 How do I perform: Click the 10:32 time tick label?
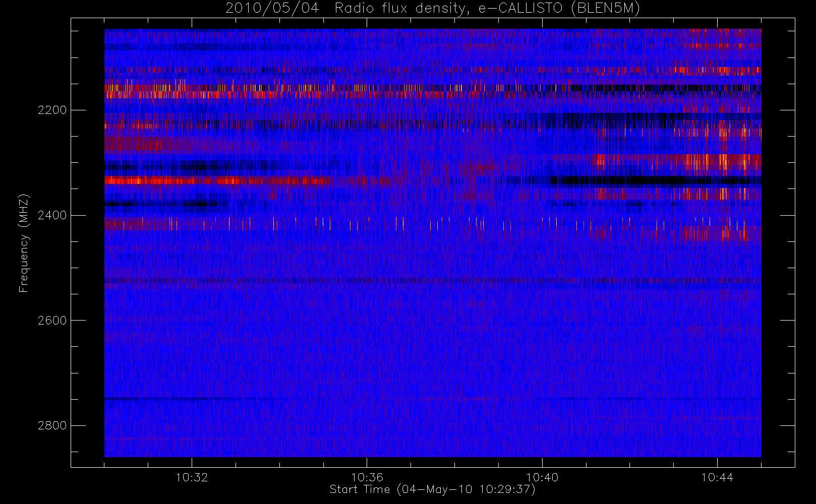(x=192, y=477)
